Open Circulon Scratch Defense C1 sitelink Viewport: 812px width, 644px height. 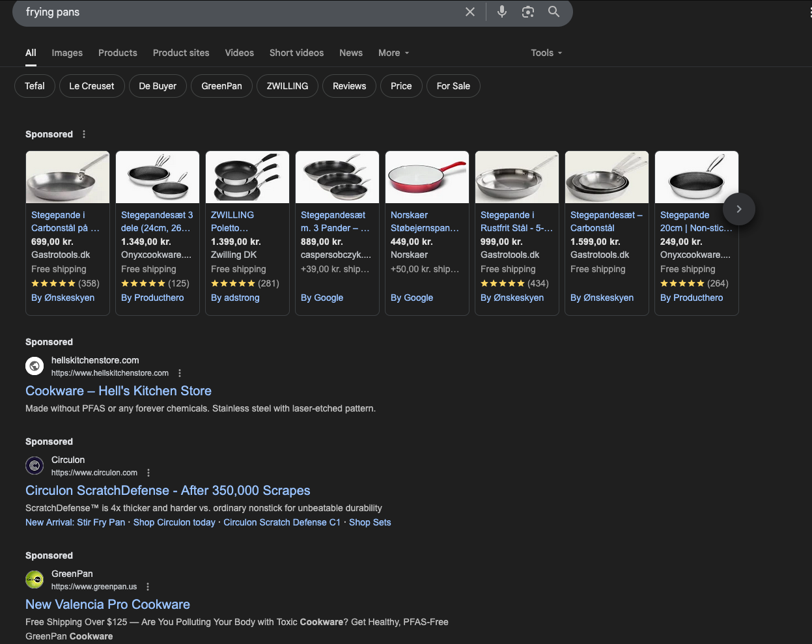[x=282, y=522]
